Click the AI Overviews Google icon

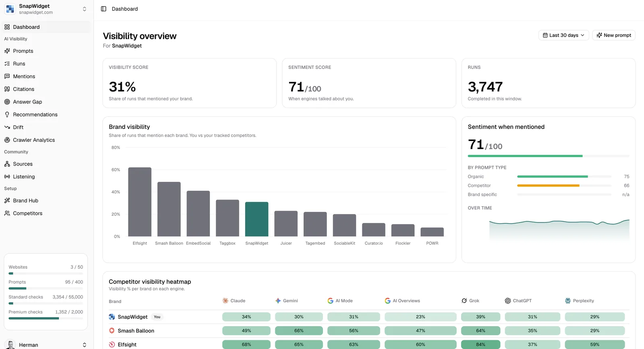point(388,301)
